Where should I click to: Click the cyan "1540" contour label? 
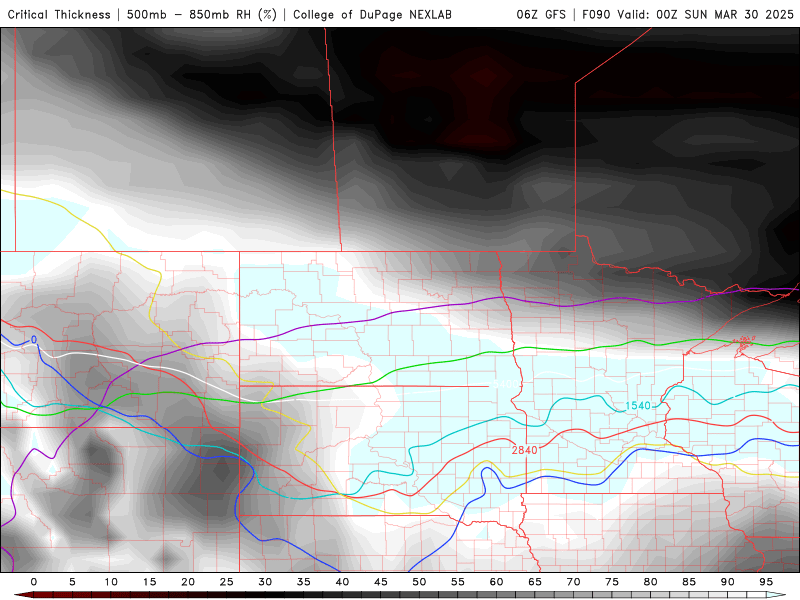[638, 406]
